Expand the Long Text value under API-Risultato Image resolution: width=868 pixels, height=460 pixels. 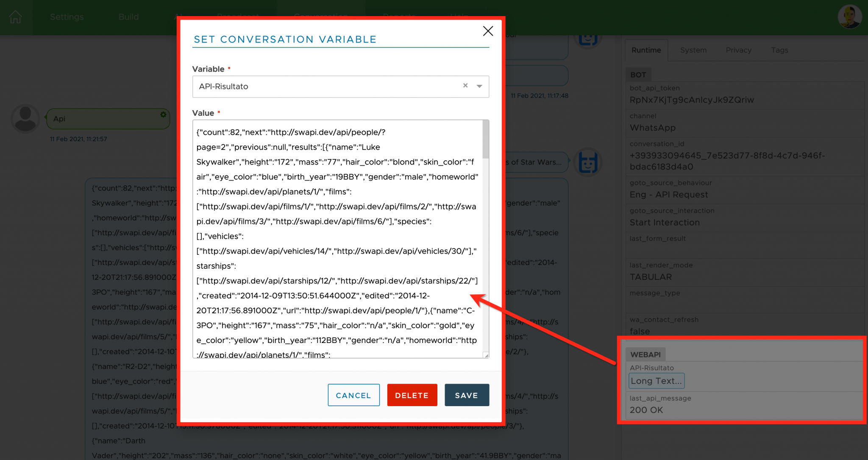[x=656, y=381]
